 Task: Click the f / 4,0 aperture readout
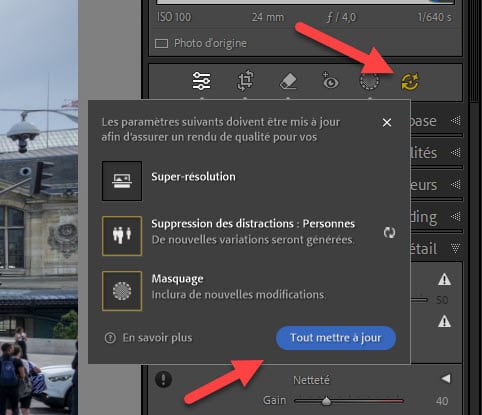(x=341, y=17)
